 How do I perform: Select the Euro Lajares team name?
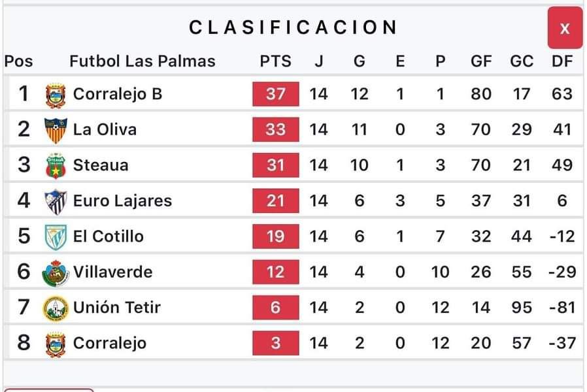(x=122, y=201)
